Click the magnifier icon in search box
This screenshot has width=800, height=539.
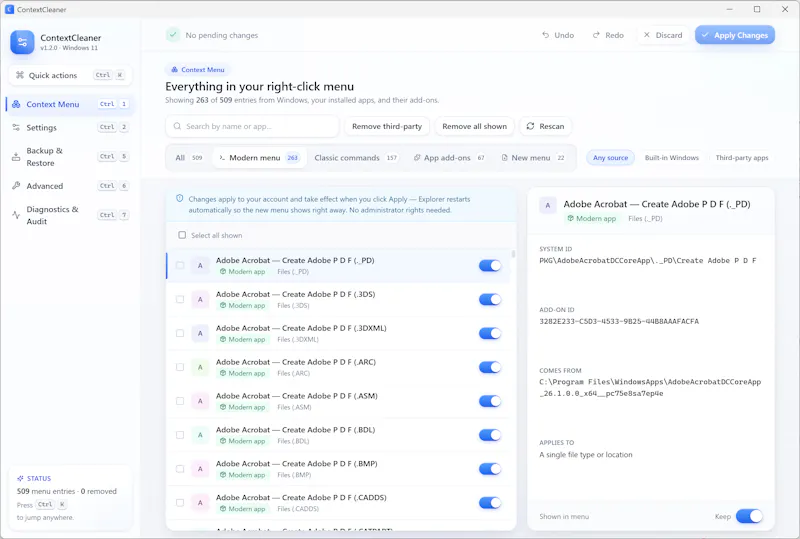177,126
